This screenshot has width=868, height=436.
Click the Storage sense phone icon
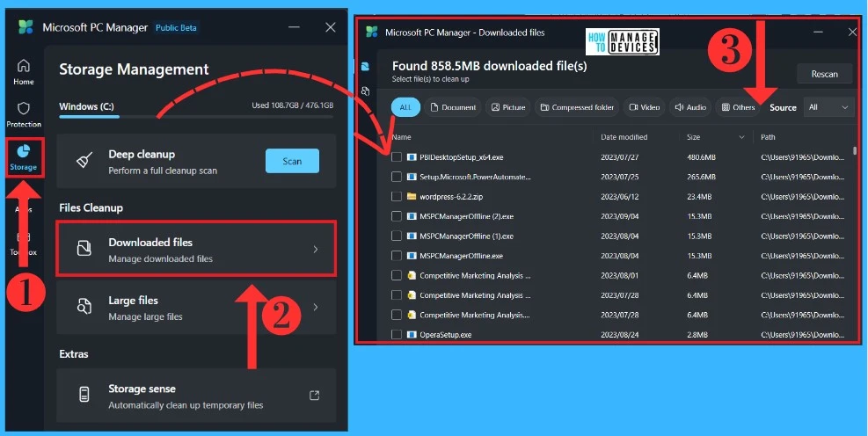[84, 395]
